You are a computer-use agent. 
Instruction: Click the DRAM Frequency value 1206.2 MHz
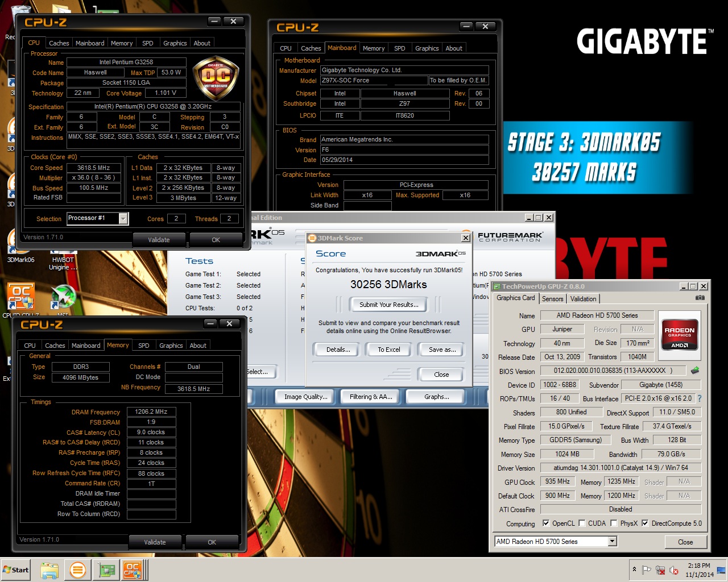[x=151, y=411]
